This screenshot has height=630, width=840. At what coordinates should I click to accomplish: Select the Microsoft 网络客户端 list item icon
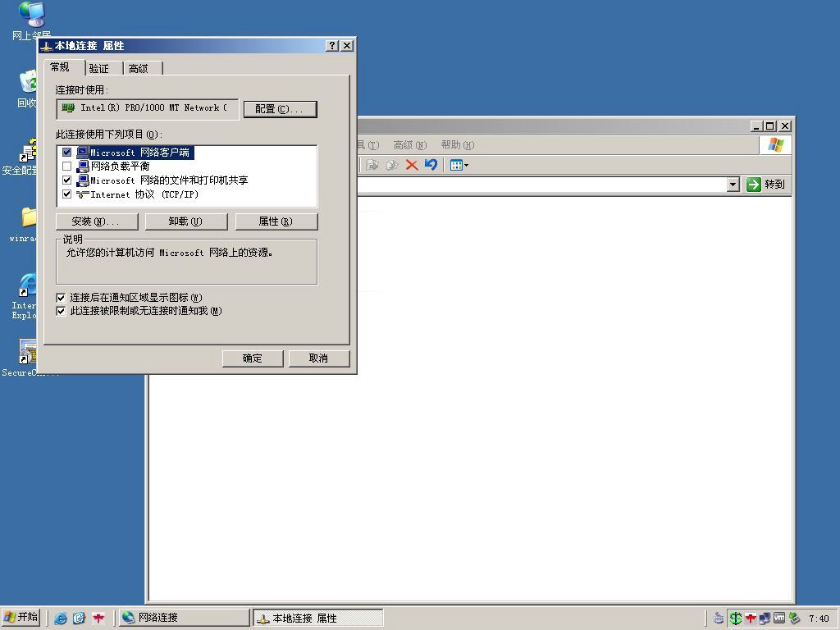[x=83, y=152]
